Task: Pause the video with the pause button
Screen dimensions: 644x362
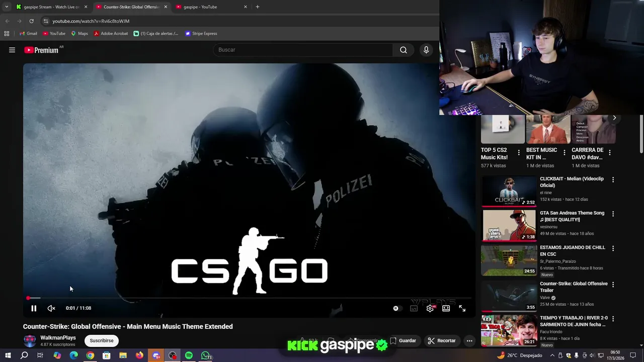Action: [x=34, y=308]
